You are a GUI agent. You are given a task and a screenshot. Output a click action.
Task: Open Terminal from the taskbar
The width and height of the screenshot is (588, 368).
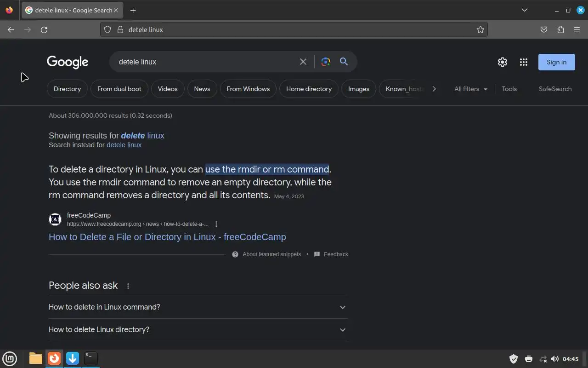click(x=91, y=358)
